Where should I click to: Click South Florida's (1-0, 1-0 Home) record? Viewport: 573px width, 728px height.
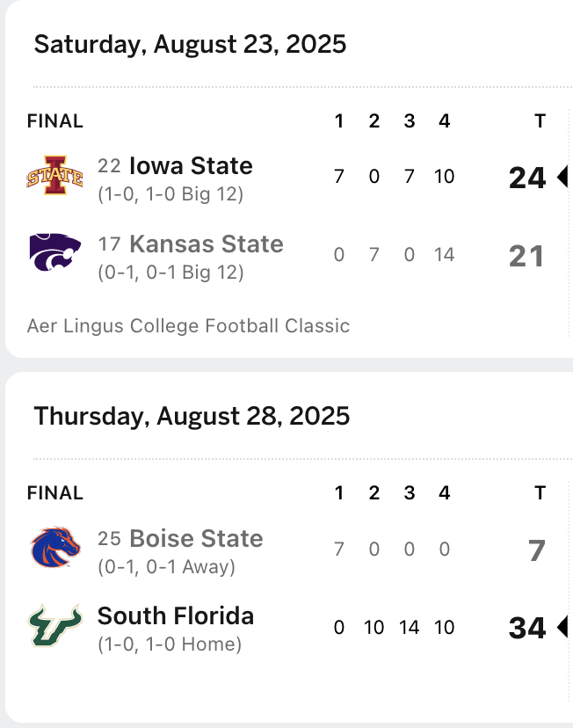point(170,644)
